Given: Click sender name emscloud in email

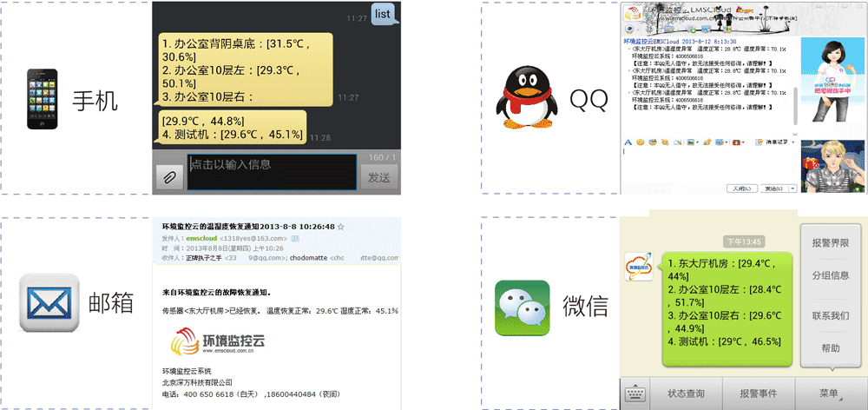Looking at the screenshot, I should [201, 238].
